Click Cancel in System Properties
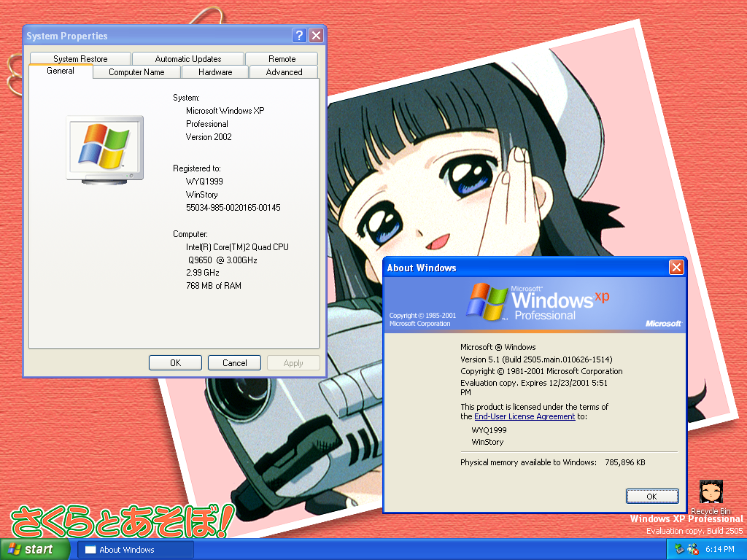Viewport: 747px width, 560px height. (234, 363)
